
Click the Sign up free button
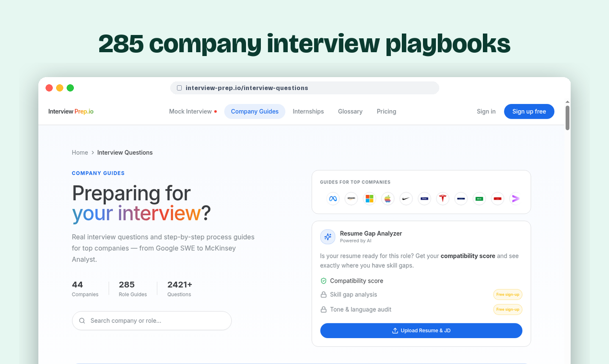529,111
